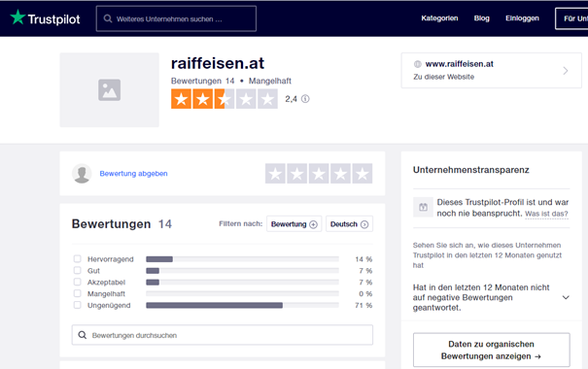Screen dimensions: 588x369
Task: Rate with the first empty star
Action: (x=275, y=174)
